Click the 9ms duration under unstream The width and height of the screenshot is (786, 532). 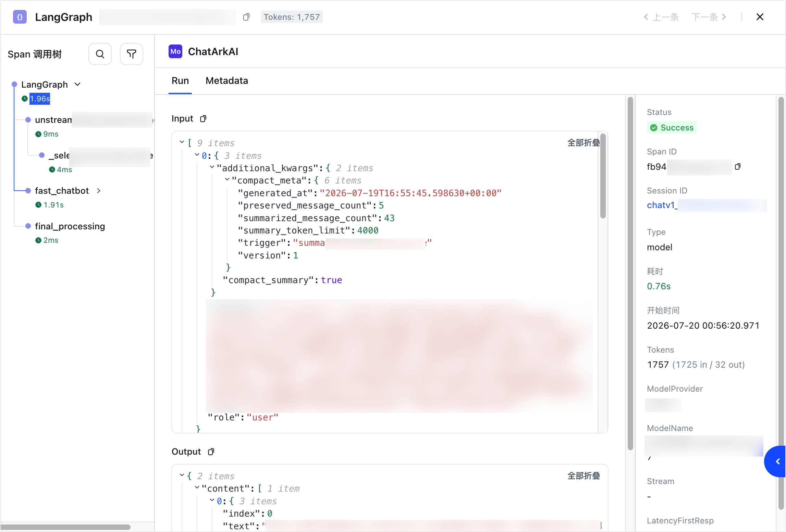51,134
